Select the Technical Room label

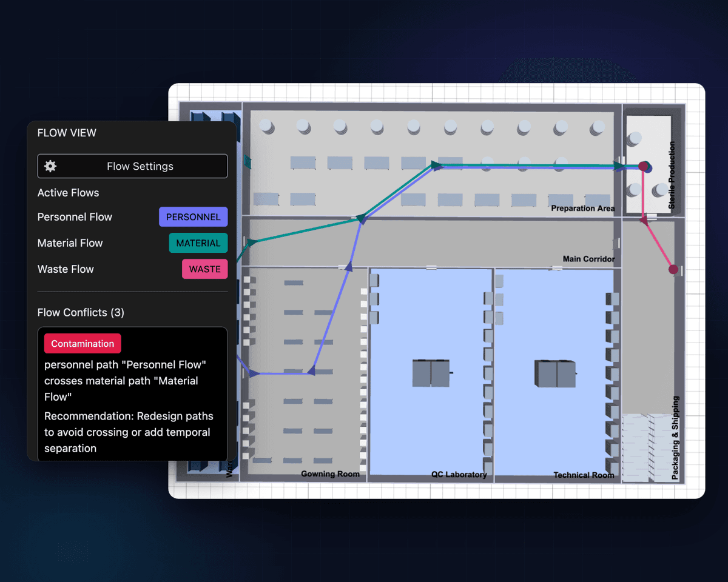(x=584, y=475)
